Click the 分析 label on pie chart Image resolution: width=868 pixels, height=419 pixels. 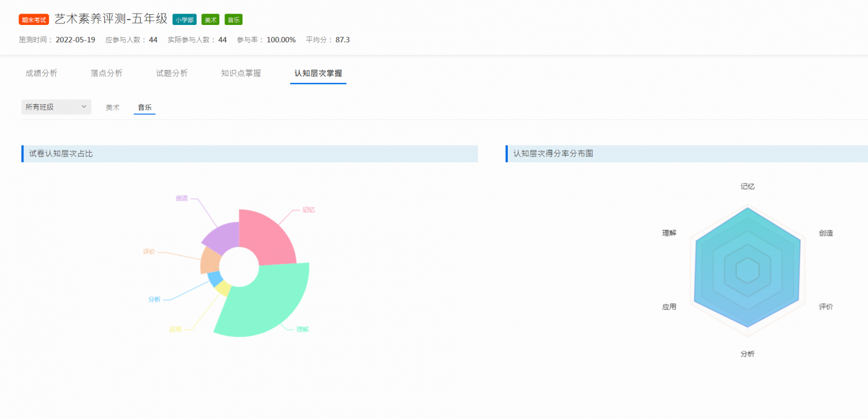click(154, 300)
